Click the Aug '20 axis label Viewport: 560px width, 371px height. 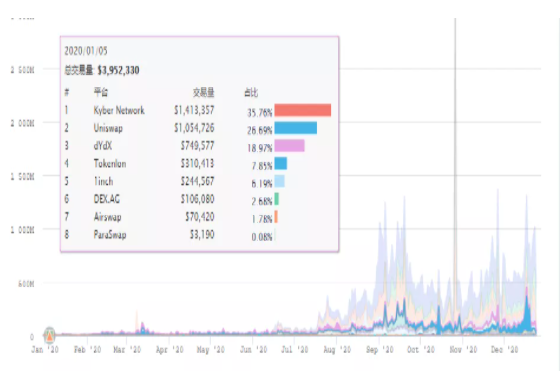click(x=337, y=350)
